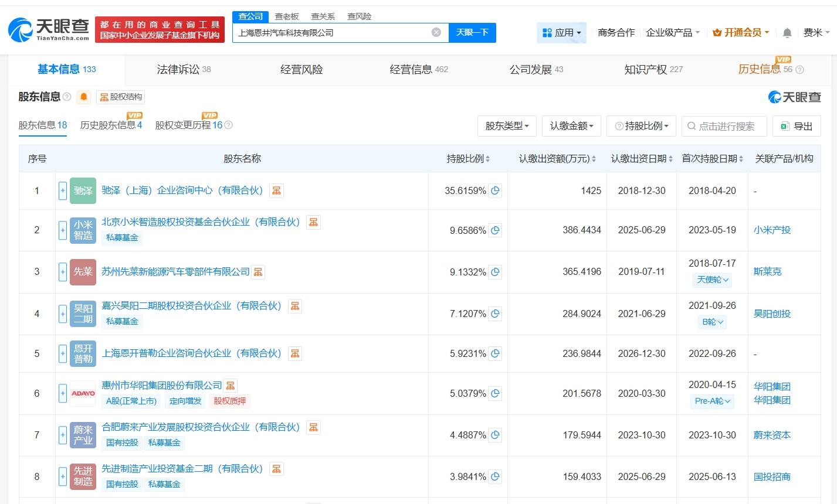Click the notification bell in top header
Image resolution: width=837 pixels, height=504 pixels.
787,33
